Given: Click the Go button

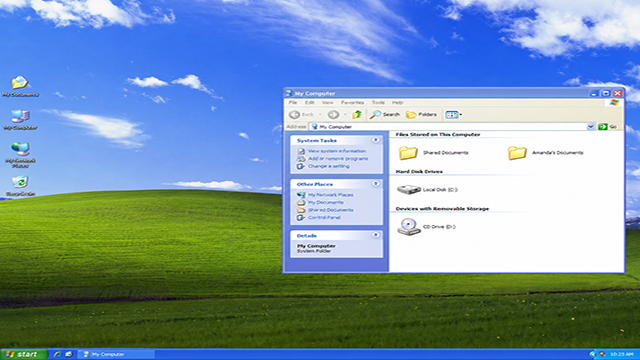Looking at the screenshot, I should pyautogui.click(x=608, y=127).
